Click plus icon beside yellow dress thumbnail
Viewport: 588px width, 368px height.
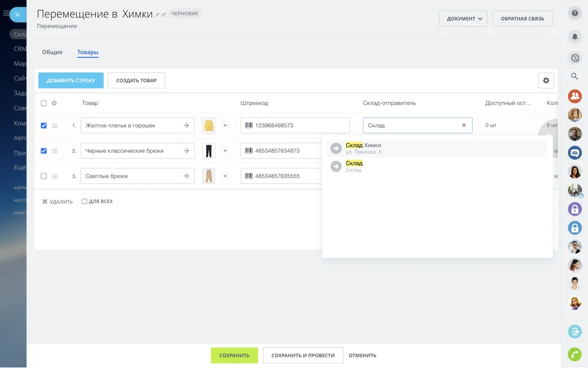click(225, 125)
